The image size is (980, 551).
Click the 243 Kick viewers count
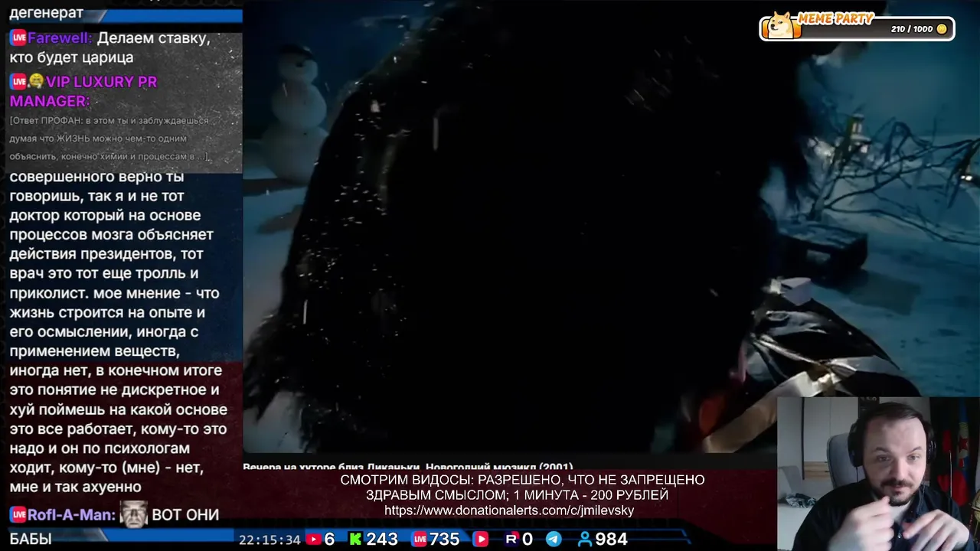[x=382, y=540]
